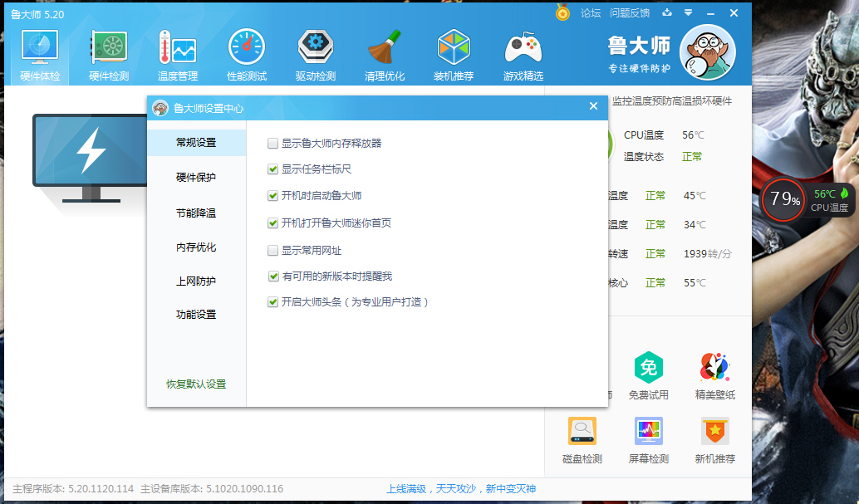
Task: Open the 屏幕检测 screen test tool
Action: [648, 440]
